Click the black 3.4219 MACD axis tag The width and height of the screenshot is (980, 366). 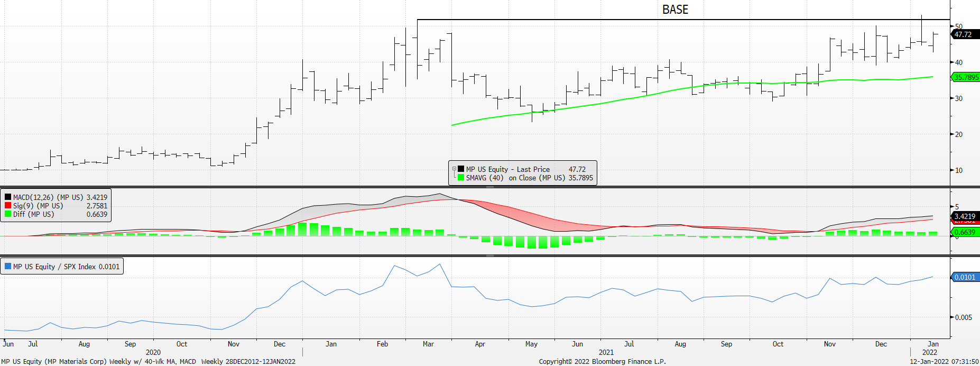tap(965, 216)
